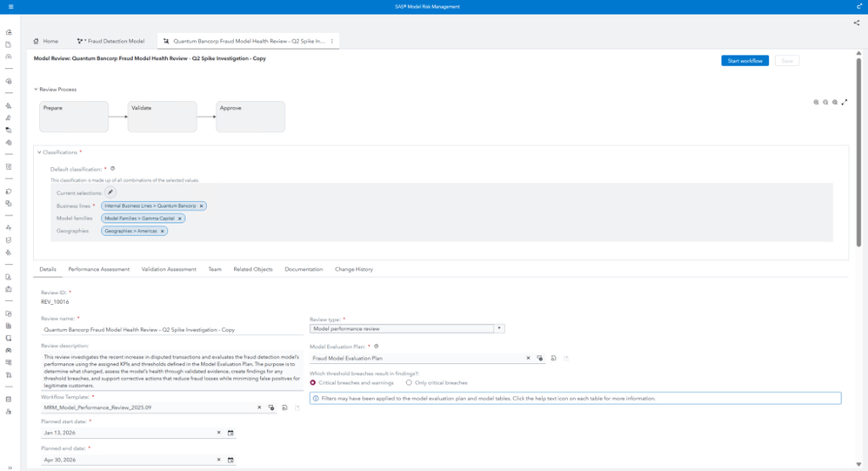Open the Review type dropdown
Screen dimensions: 868x471
click(x=499, y=328)
